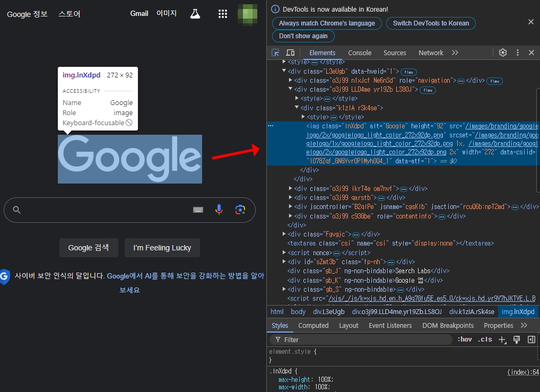Open the 스토어 link
Screen dimensions: 540x392
click(69, 14)
